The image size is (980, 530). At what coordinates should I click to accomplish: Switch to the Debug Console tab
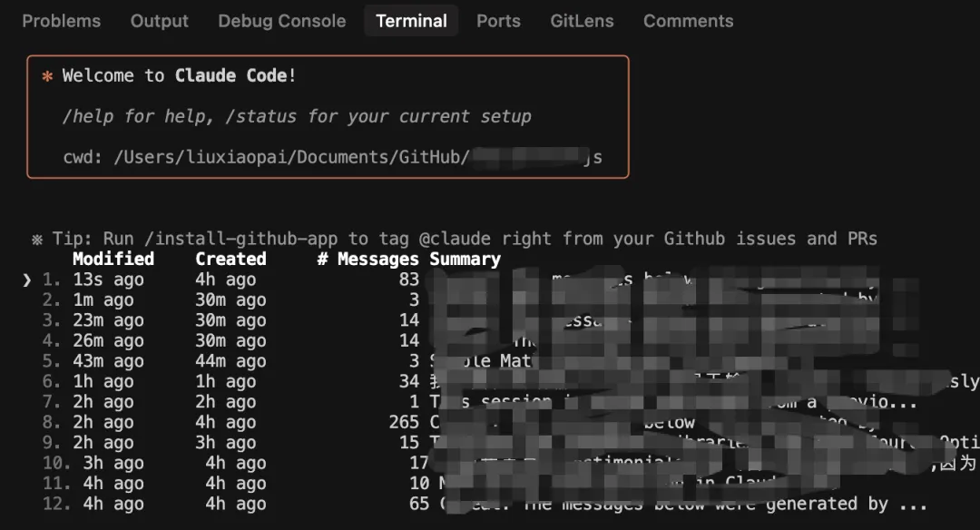(281, 21)
